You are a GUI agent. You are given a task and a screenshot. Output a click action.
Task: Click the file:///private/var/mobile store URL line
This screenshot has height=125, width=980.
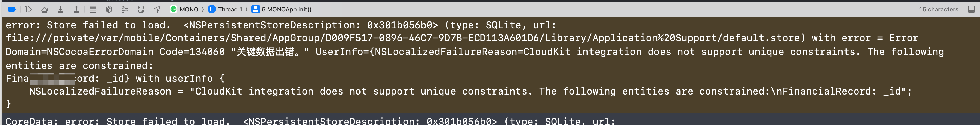tap(403, 38)
